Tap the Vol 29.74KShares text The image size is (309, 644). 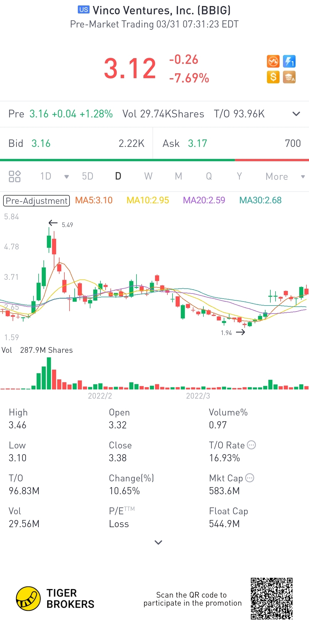click(x=163, y=114)
